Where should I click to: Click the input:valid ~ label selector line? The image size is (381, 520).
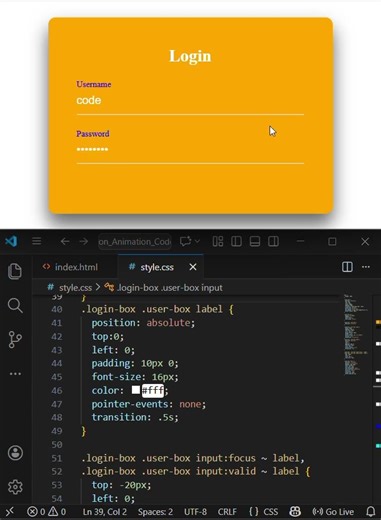(196, 471)
